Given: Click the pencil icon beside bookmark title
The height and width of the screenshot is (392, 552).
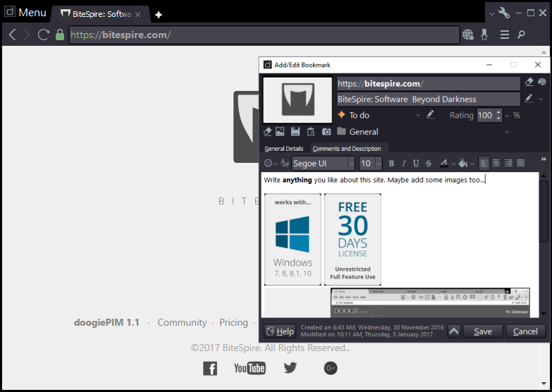Looking at the screenshot, I should pos(529,98).
